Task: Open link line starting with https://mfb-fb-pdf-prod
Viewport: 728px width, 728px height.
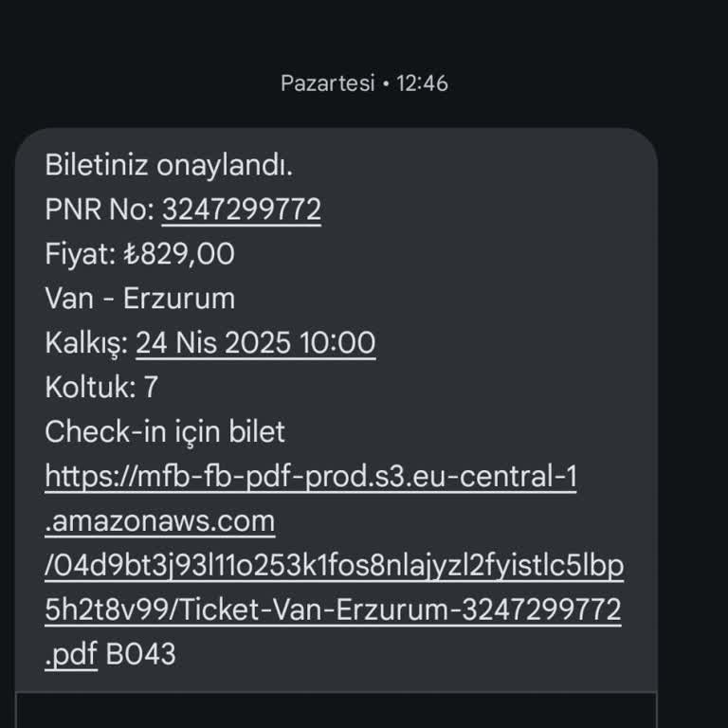Action: 310,477
